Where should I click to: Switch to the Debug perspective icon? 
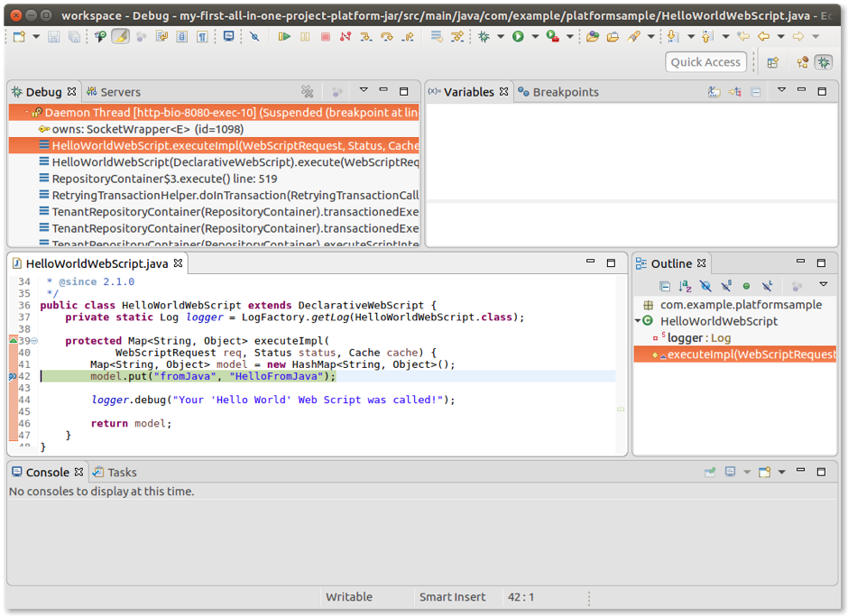pyautogui.click(x=822, y=61)
